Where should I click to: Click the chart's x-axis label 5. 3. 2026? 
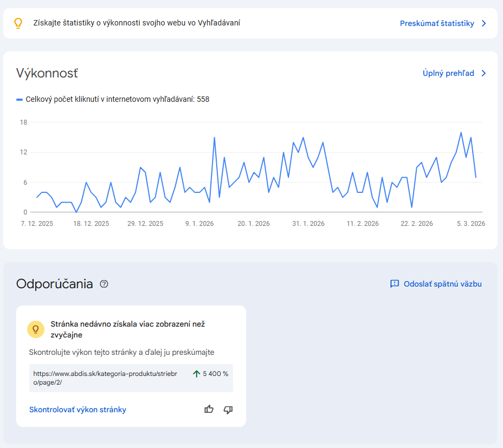pos(469,223)
